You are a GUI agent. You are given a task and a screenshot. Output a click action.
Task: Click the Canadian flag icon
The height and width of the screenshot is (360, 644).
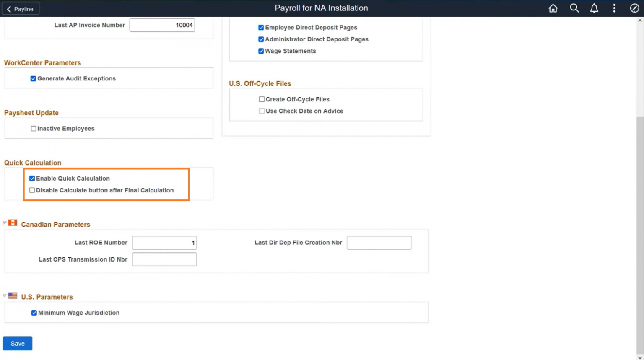[x=12, y=223]
